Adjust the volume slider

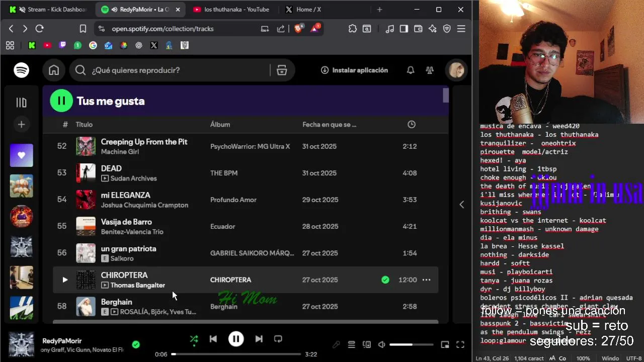click(x=411, y=344)
